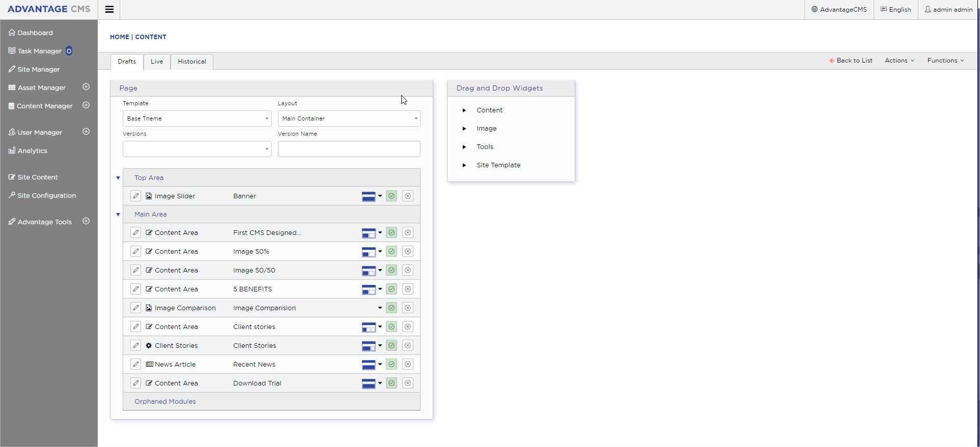Open Site Content in sidebar

(x=33, y=177)
